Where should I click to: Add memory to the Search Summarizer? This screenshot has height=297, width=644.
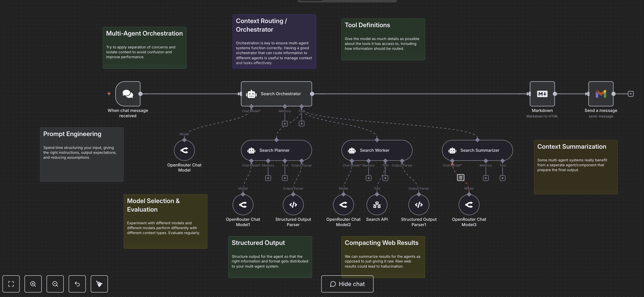click(x=485, y=178)
